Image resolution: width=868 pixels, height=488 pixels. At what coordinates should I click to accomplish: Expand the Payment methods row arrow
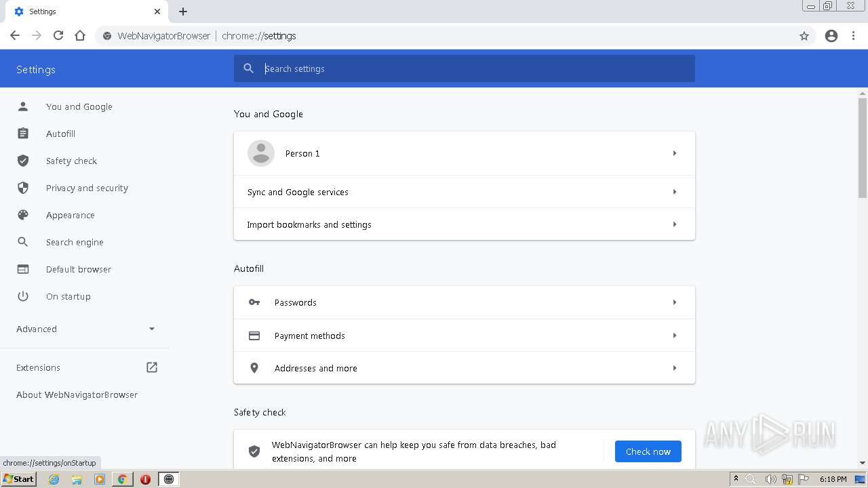[675, 335]
